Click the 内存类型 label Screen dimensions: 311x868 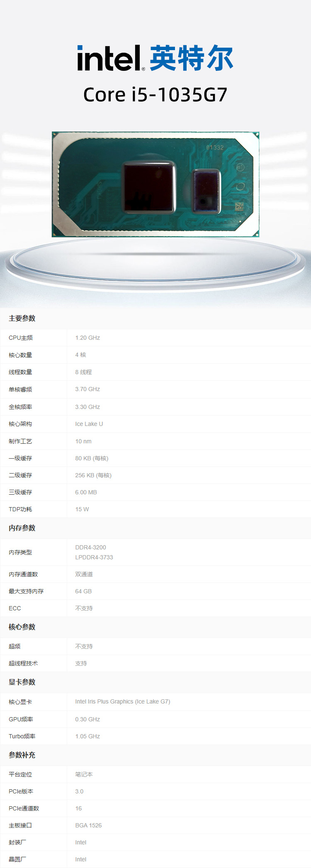point(20,552)
